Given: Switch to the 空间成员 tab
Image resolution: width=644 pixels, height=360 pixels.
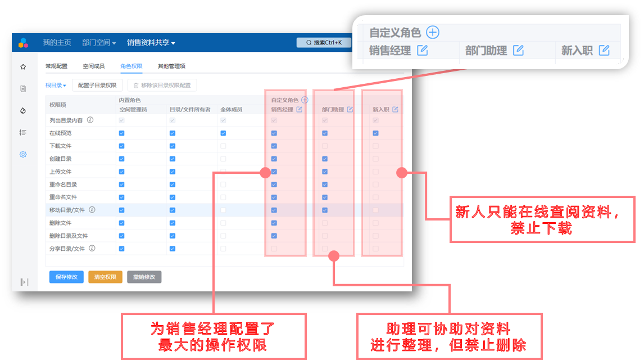Looking at the screenshot, I should 94,66.
